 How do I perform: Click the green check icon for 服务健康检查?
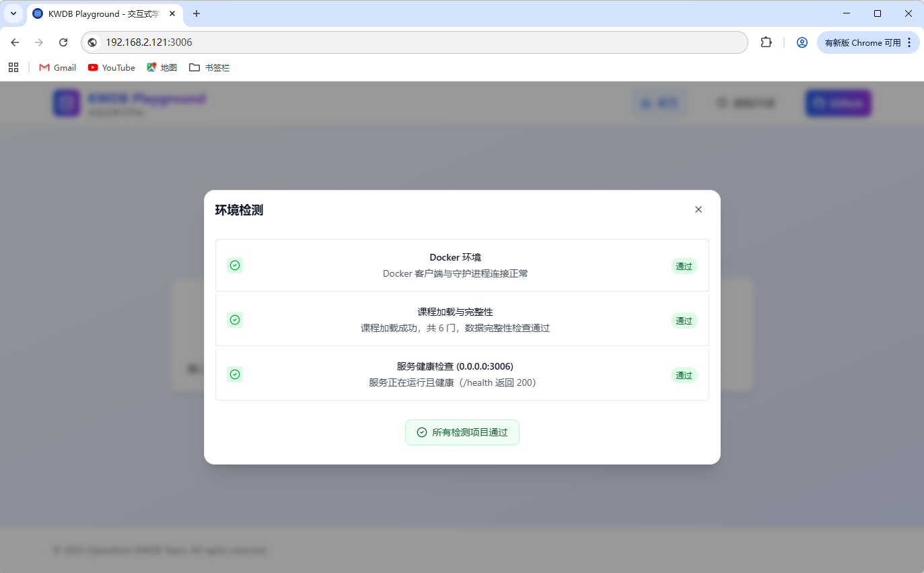tap(235, 374)
